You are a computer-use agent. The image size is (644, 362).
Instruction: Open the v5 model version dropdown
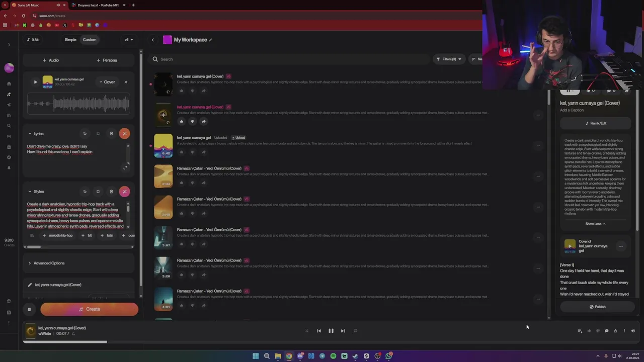[129, 40]
